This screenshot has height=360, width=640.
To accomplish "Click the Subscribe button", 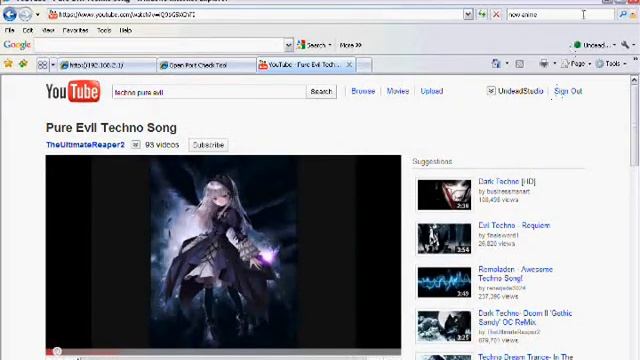I will [x=208, y=145].
